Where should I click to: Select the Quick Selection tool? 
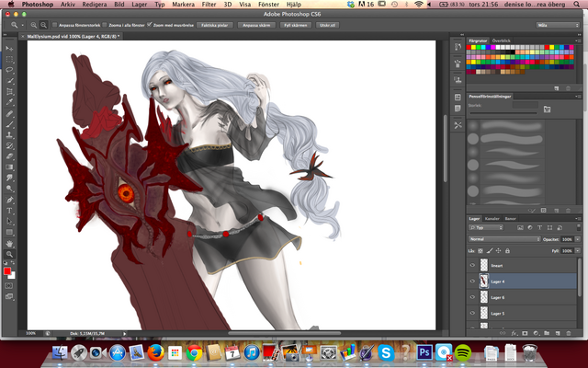coord(9,81)
